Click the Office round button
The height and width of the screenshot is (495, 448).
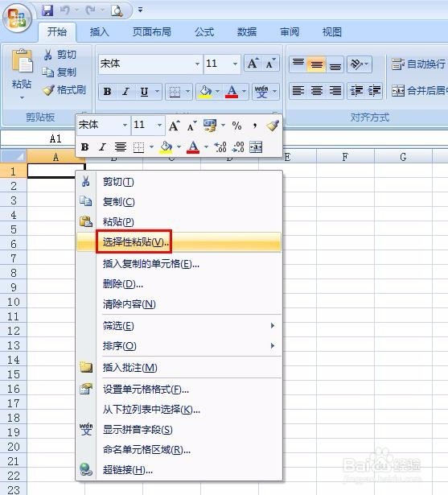tap(18, 18)
